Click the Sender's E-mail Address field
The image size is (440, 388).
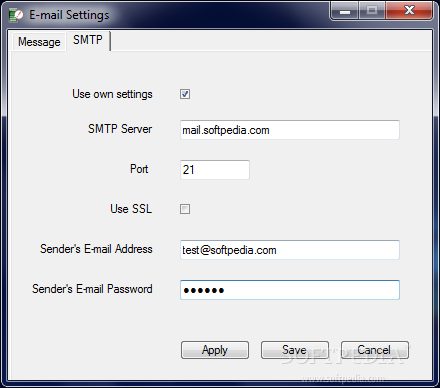[x=290, y=250]
